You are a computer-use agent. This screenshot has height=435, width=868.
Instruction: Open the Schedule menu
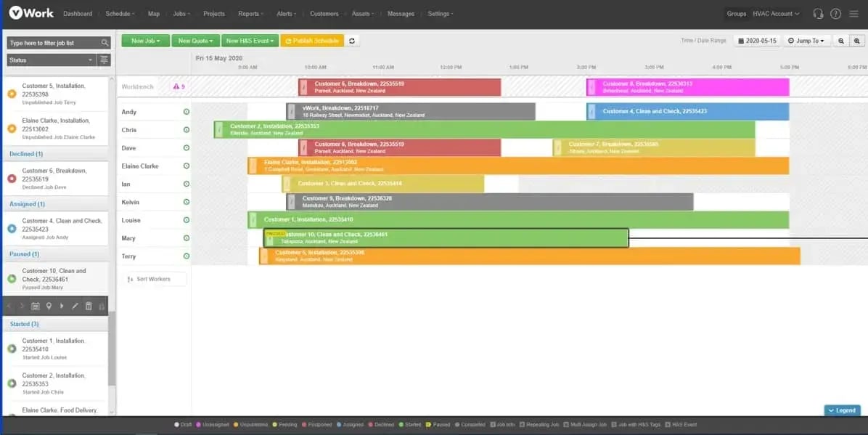[x=120, y=14]
